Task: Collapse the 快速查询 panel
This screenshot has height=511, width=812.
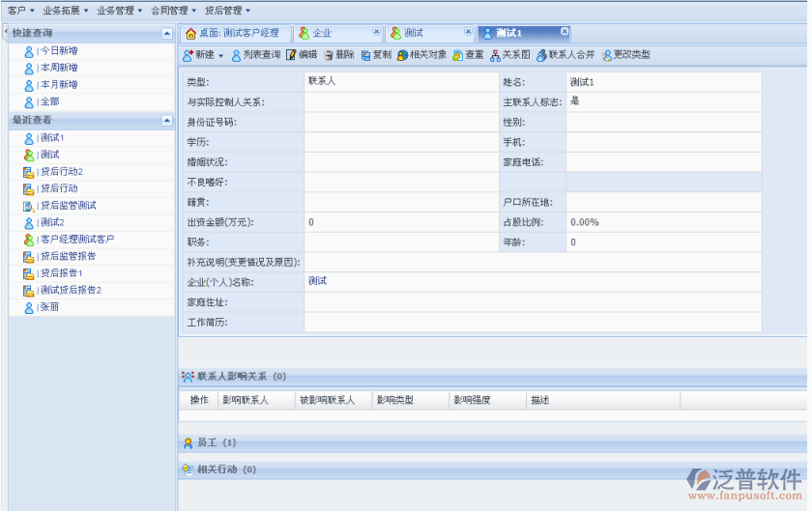Action: 167,33
